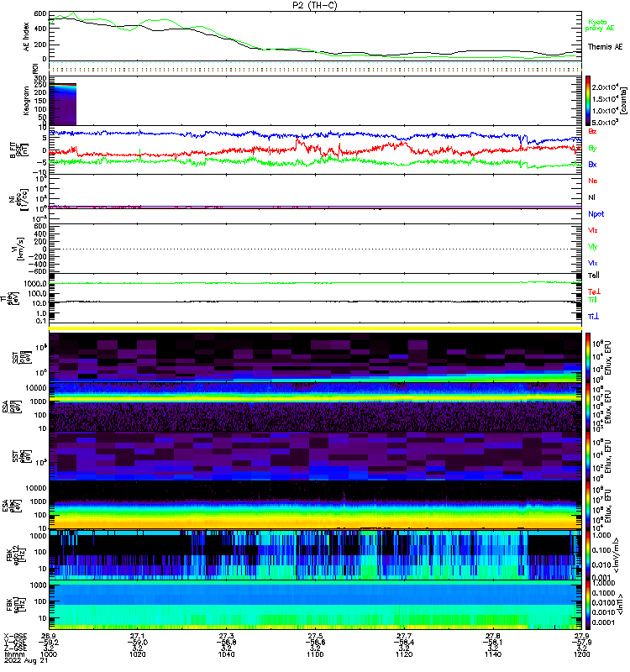Click the FBK magnetic field color bar
The width and height of the screenshot is (630, 672).
pyautogui.click(x=589, y=605)
